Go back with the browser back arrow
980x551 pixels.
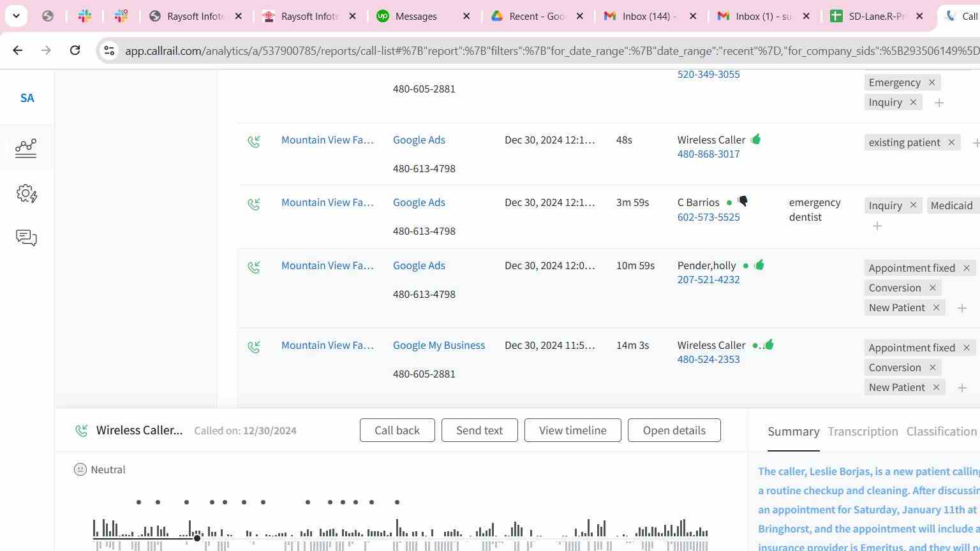click(17, 50)
